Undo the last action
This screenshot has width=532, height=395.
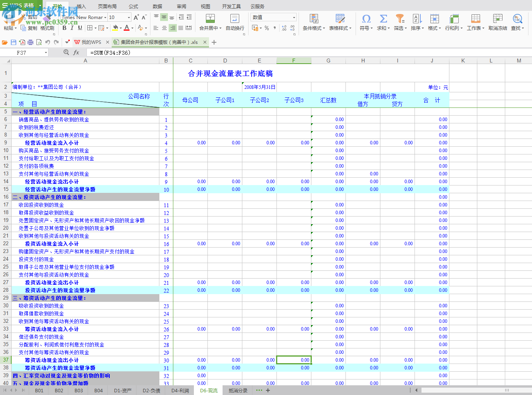coord(48,42)
